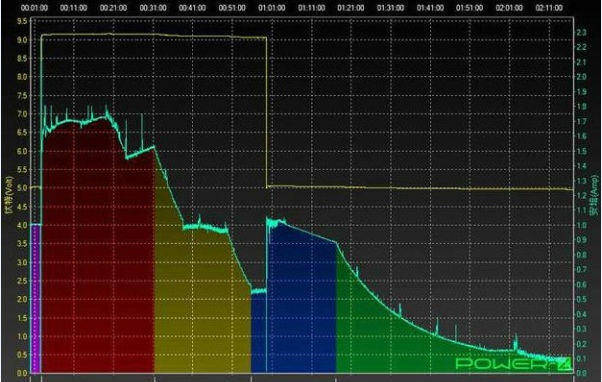Select the 01:01:00 time axis label
This screenshot has width=602, height=382.
tap(271, 8)
